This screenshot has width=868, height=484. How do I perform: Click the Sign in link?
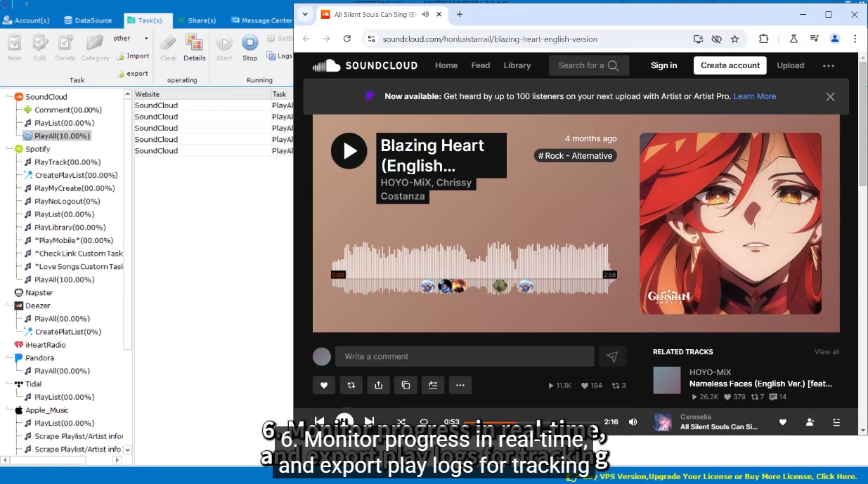pyautogui.click(x=663, y=65)
